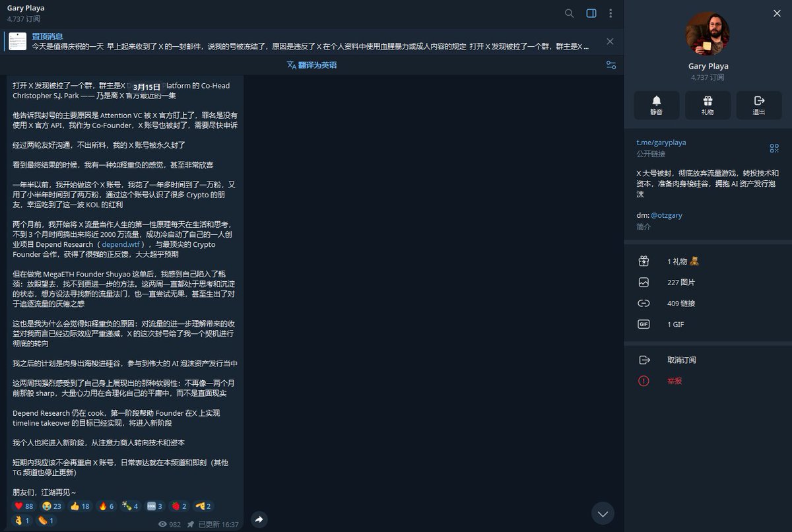Mute channel with 静音 bell button
Screen dimensions: 792x532
tap(656, 105)
